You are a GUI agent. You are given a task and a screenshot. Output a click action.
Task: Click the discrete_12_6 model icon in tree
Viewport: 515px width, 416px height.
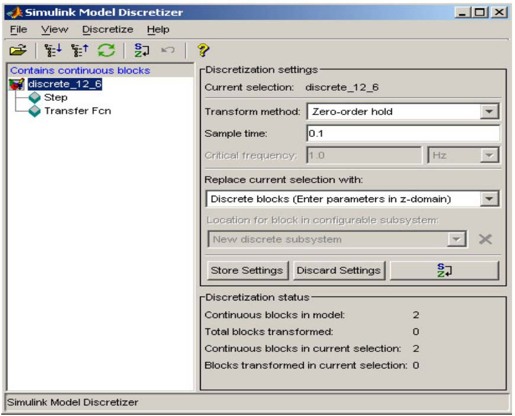[17, 84]
